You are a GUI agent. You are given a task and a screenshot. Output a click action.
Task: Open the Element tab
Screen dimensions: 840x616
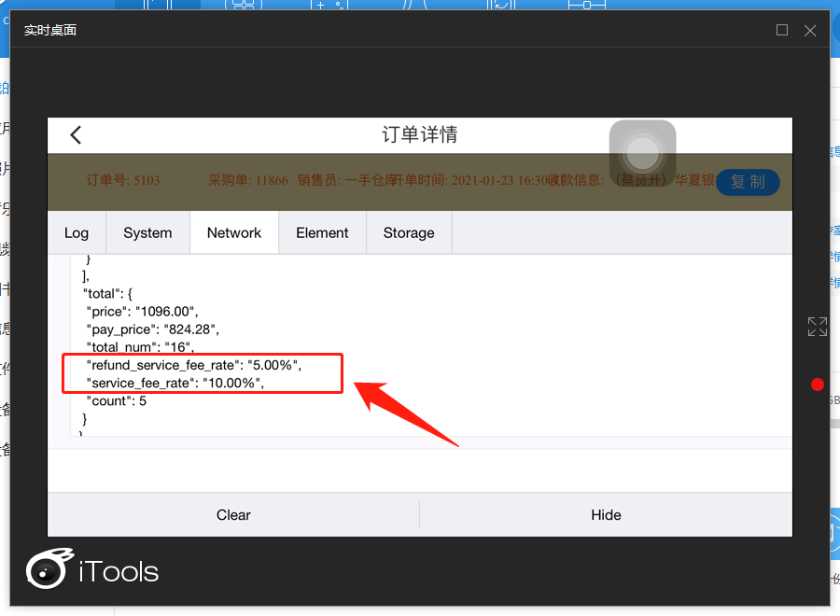(323, 232)
